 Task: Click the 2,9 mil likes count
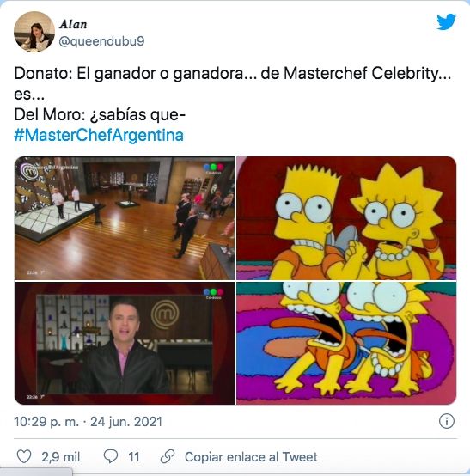coord(61,457)
